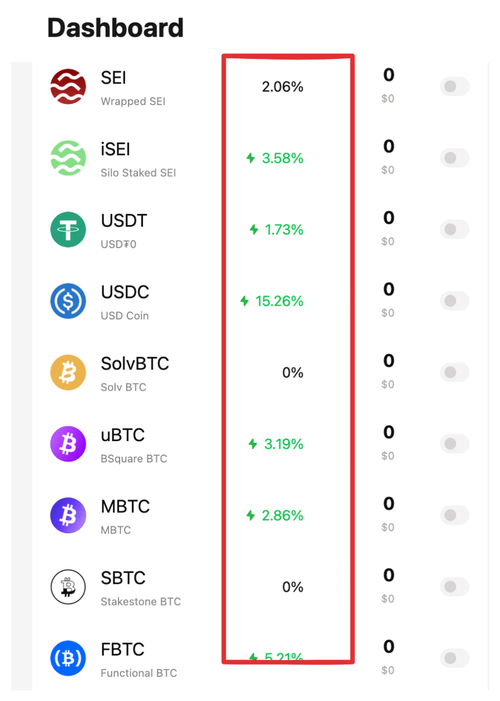Viewport: 500px width, 701px height.
Task: Click the SBTC Stakestone icon
Action: (68, 587)
